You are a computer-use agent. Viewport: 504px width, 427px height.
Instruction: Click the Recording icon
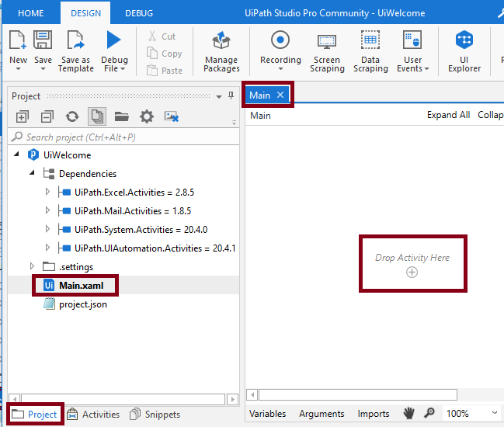click(x=280, y=40)
